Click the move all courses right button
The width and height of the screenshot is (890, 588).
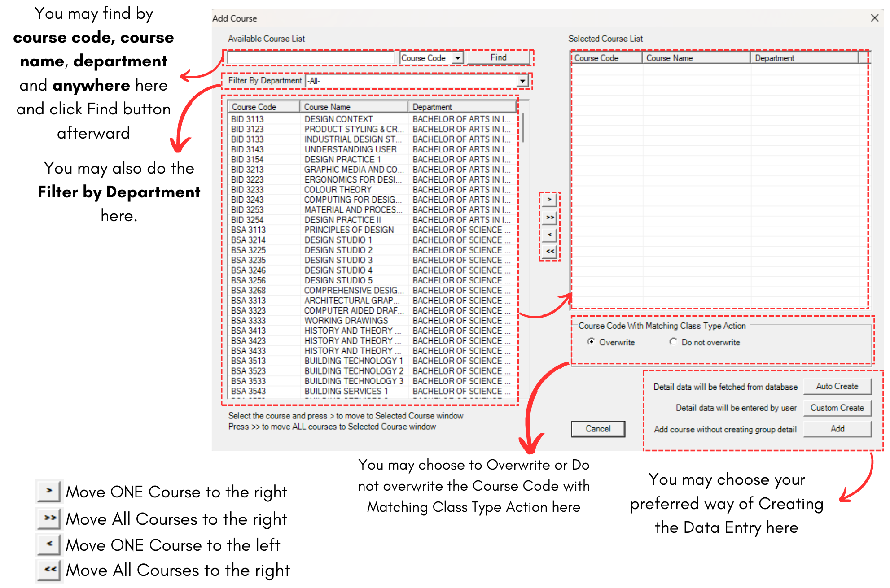pos(549,218)
